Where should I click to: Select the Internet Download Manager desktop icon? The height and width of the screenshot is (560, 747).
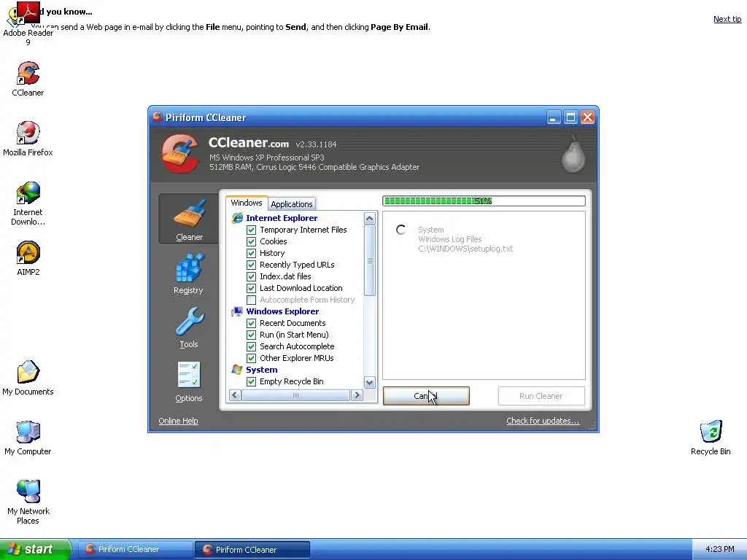click(28, 204)
